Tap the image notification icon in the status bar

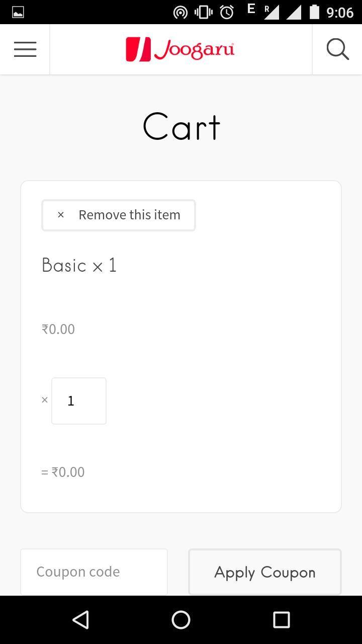tap(18, 12)
